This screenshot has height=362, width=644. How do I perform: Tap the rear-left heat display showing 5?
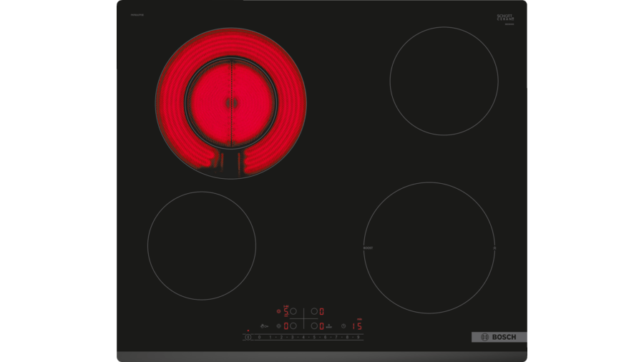pos(286,312)
